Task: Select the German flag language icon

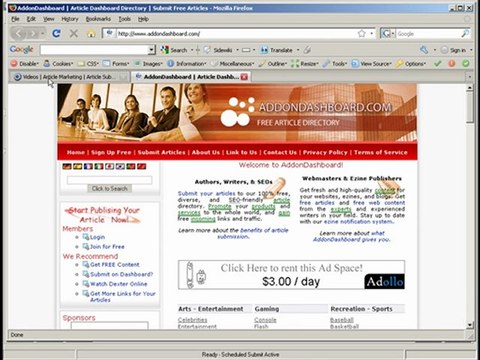Action: (67, 166)
